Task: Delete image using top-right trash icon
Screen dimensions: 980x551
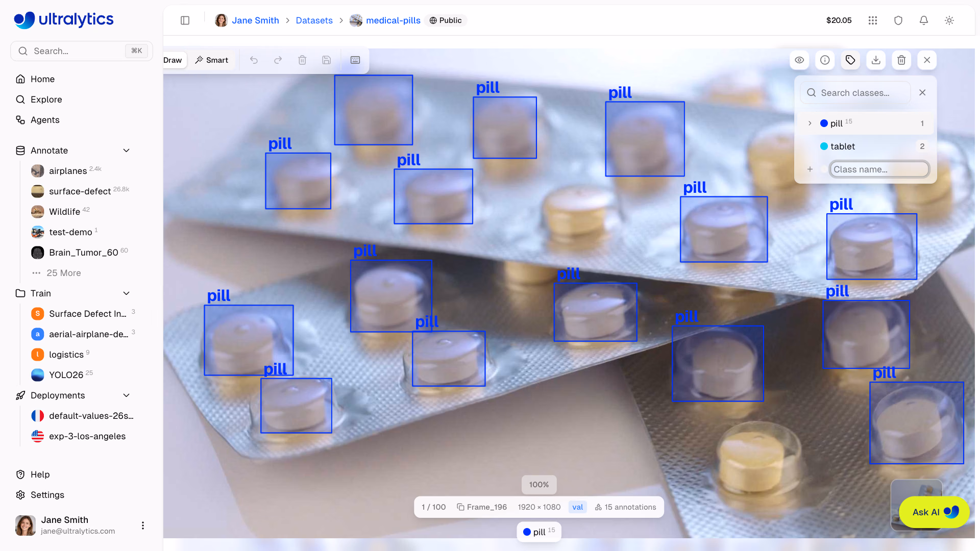Action: [x=901, y=60]
